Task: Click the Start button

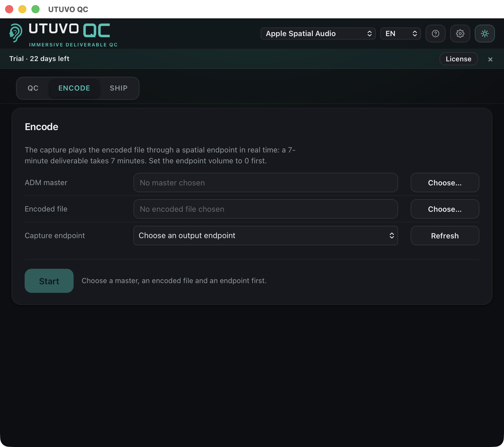Action: tap(49, 281)
